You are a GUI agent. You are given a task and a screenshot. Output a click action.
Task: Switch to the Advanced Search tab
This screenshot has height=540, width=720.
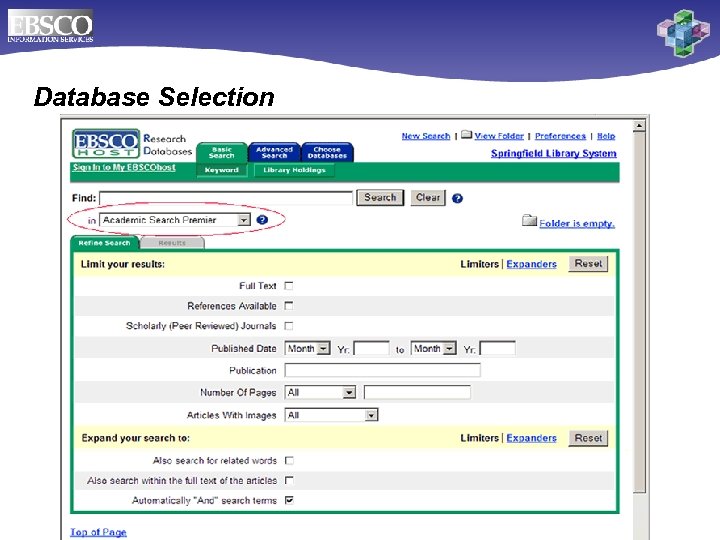(x=275, y=152)
